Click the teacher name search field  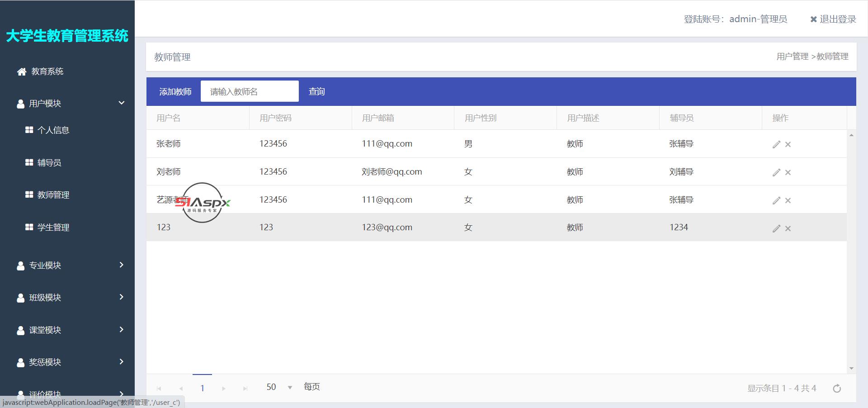(250, 91)
